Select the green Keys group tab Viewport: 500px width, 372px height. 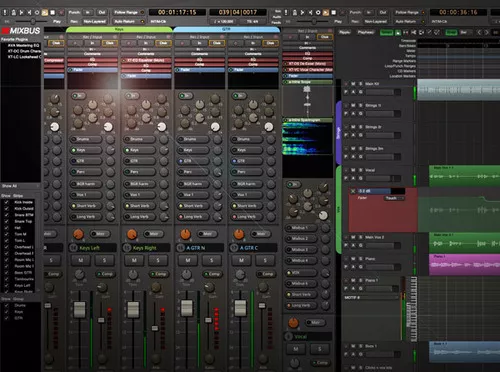click(x=119, y=29)
